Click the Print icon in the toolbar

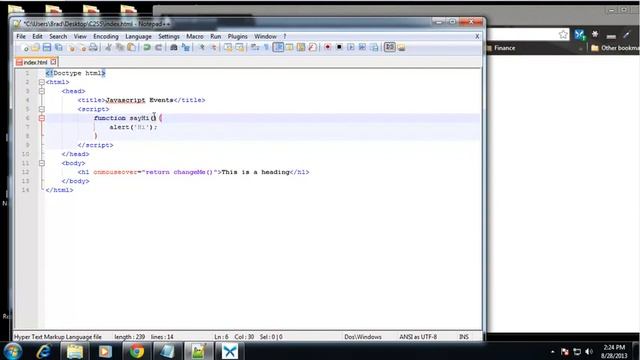point(93,47)
